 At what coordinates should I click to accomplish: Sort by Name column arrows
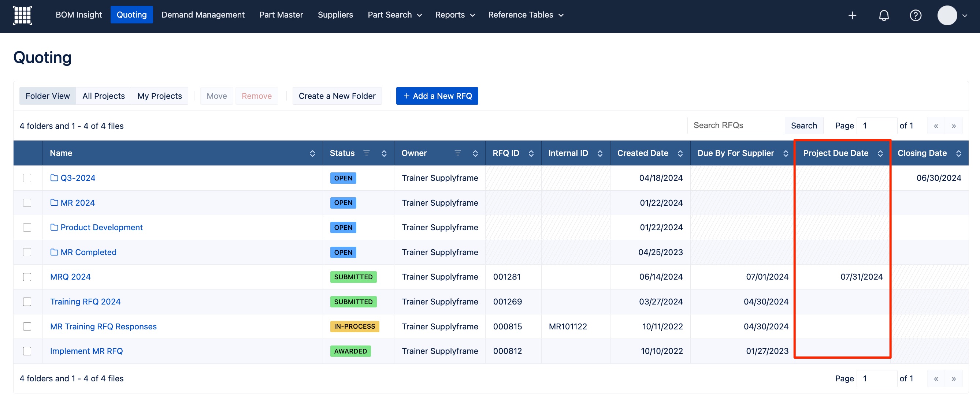tap(312, 153)
